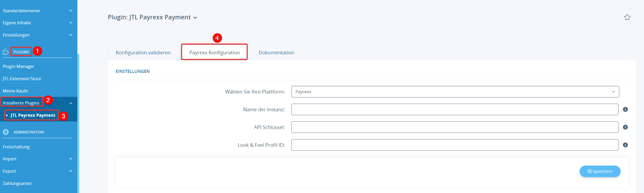Click the sidebar vertical scrollbar

point(78,123)
